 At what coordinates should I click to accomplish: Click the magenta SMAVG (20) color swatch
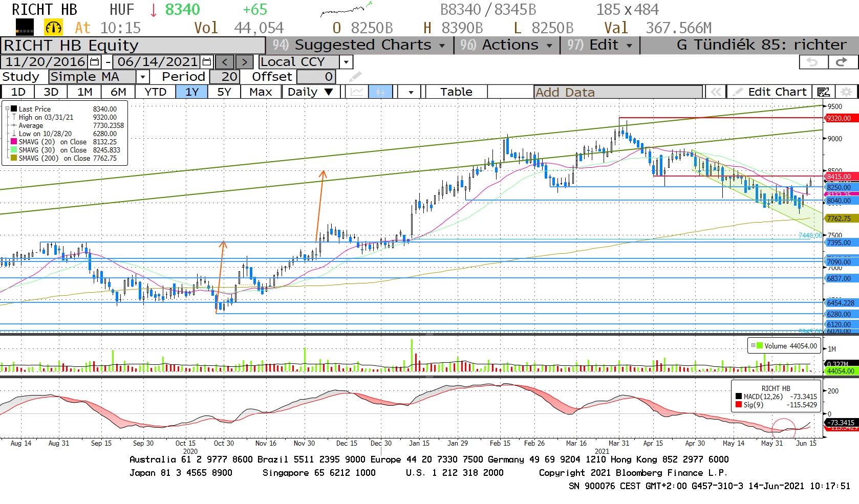point(14,142)
